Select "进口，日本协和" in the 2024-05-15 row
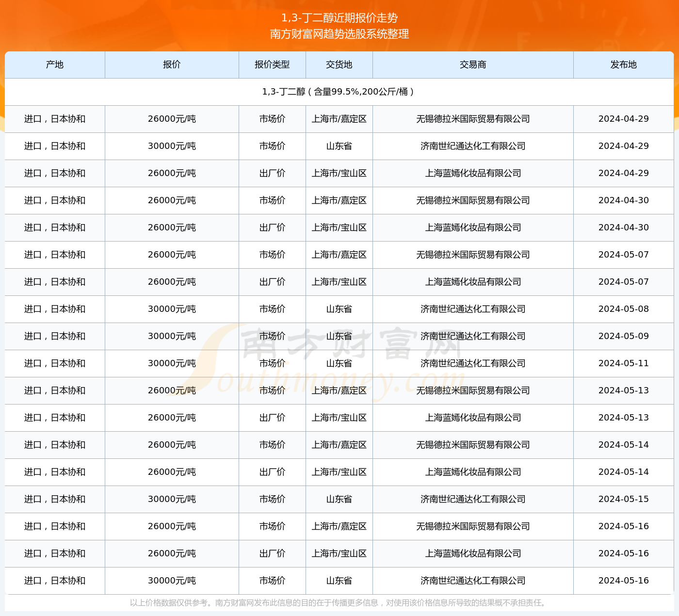 click(55, 499)
